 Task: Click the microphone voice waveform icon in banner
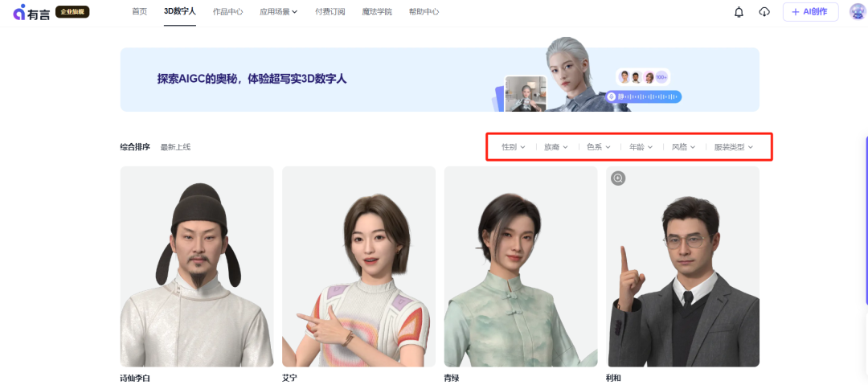pyautogui.click(x=612, y=96)
